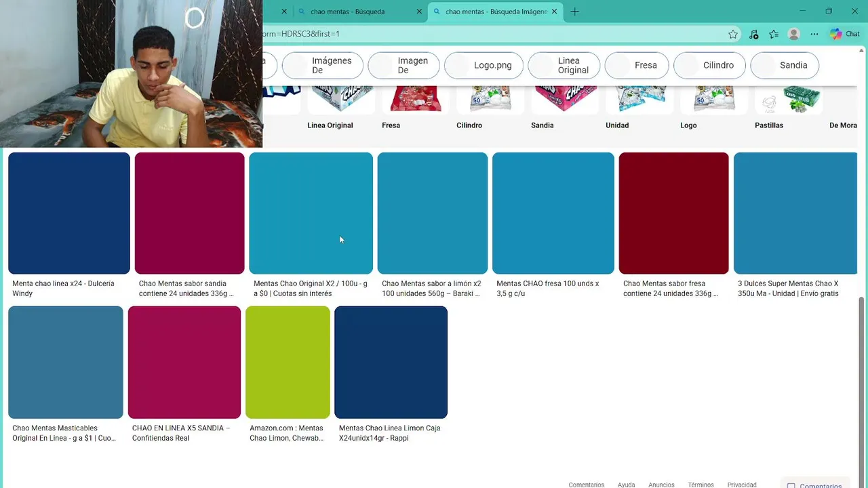This screenshot has height=488, width=868.
Task: Open the 'Unidad' related search thumbnail
Action: [x=639, y=99]
